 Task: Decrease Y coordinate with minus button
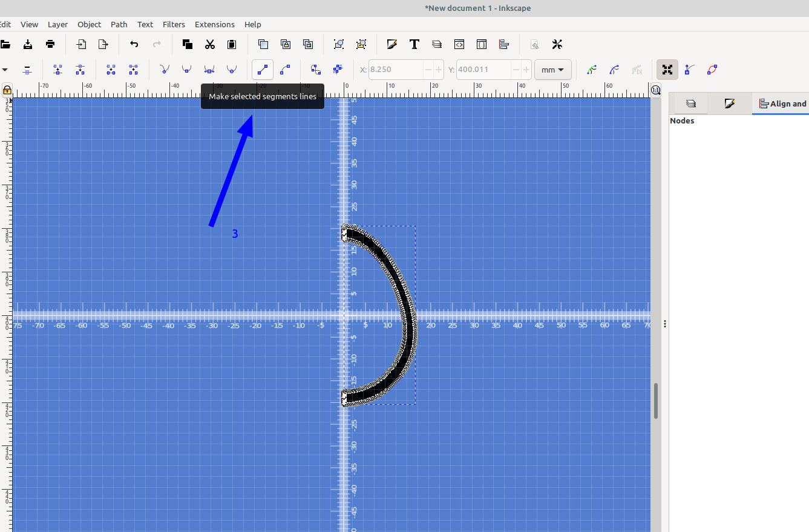coord(516,70)
